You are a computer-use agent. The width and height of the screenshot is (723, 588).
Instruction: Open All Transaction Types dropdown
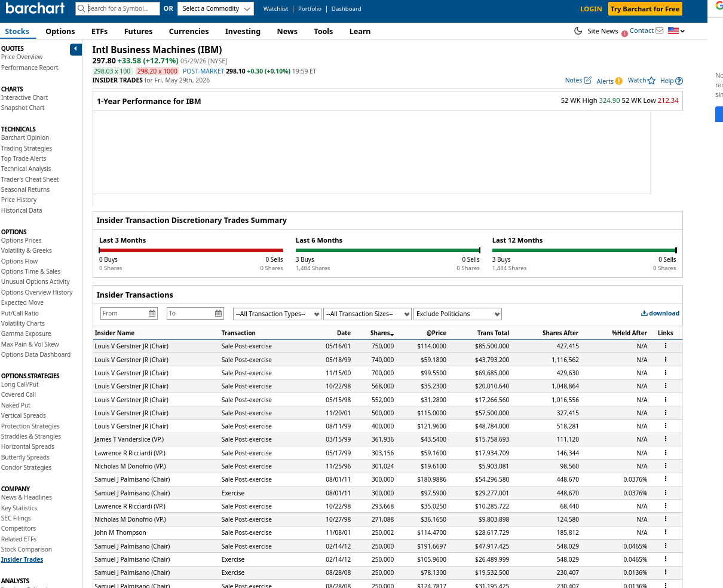point(277,314)
